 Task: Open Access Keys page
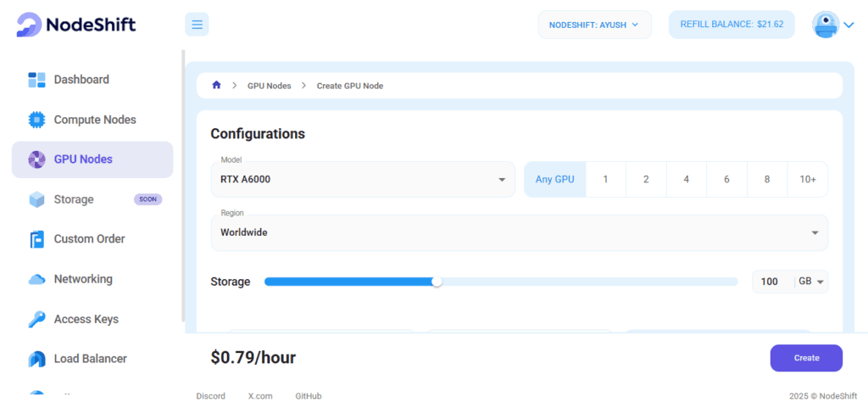pos(86,320)
